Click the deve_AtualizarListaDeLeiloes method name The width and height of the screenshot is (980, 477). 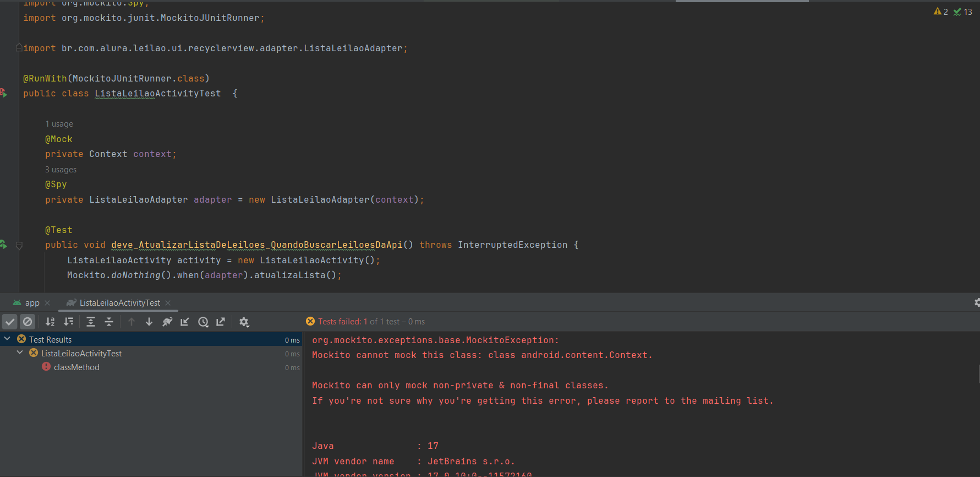(257, 245)
